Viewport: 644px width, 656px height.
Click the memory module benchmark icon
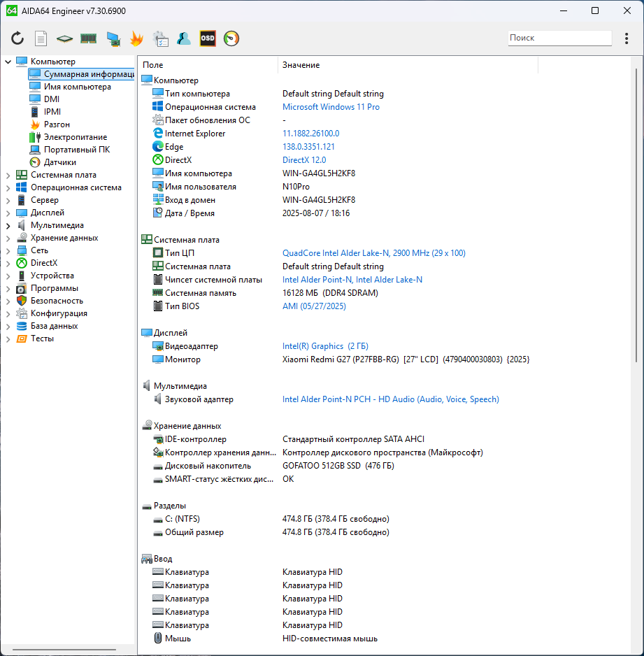tap(88, 38)
